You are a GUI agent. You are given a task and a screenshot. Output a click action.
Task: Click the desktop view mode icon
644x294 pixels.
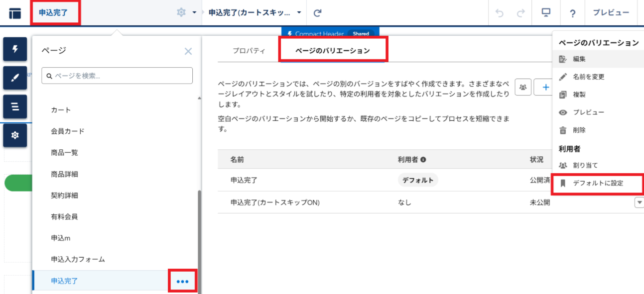pyautogui.click(x=546, y=13)
